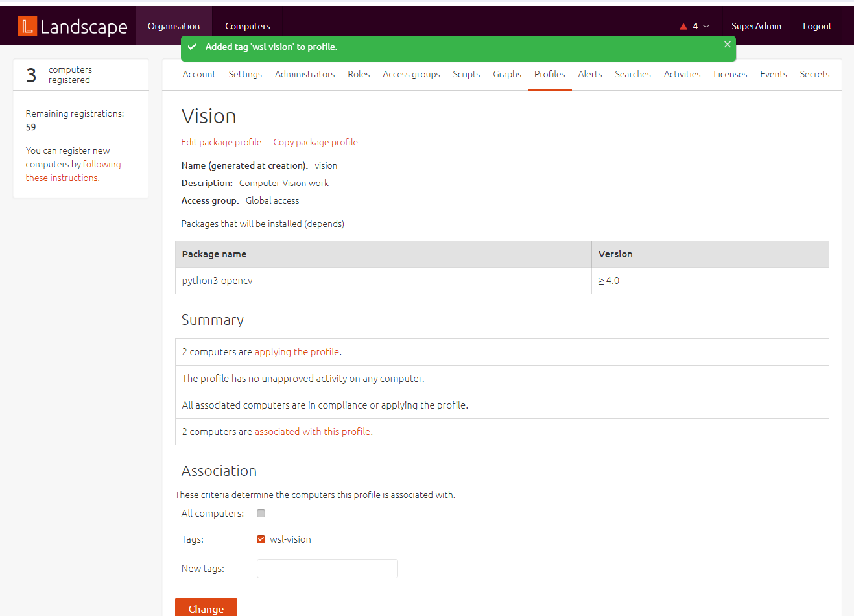Open the Graphs tab
Image resolution: width=854 pixels, height=616 pixels.
[507, 74]
